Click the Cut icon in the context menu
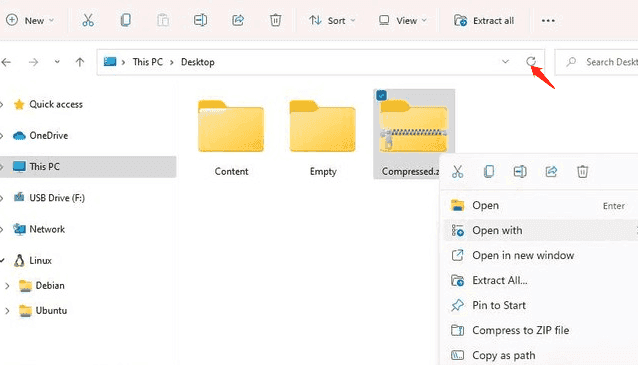This screenshot has height=365, width=638. click(457, 172)
